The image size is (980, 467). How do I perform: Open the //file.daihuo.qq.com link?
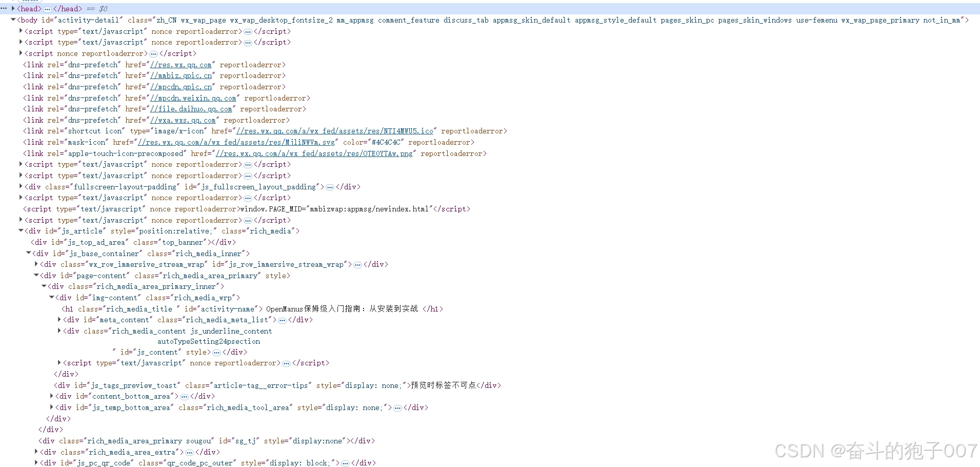coord(191,109)
